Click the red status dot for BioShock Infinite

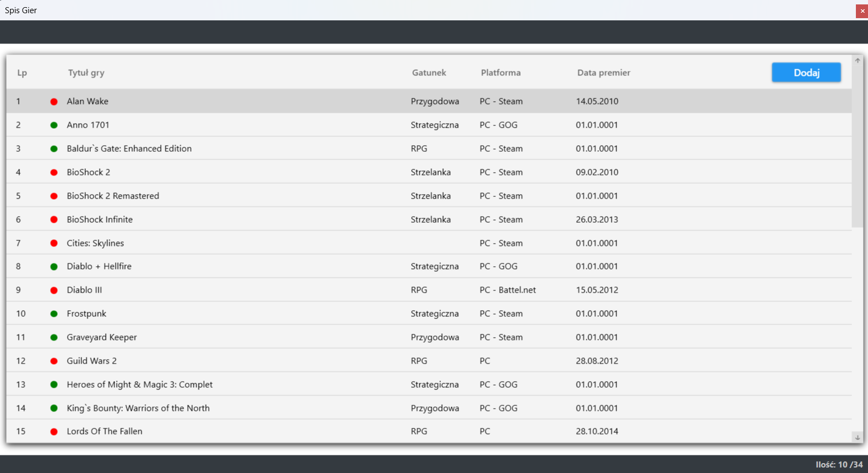pos(54,220)
